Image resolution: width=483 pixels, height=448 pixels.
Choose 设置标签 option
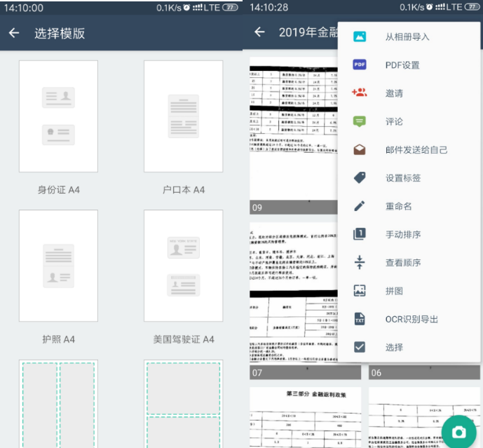pyautogui.click(x=409, y=178)
